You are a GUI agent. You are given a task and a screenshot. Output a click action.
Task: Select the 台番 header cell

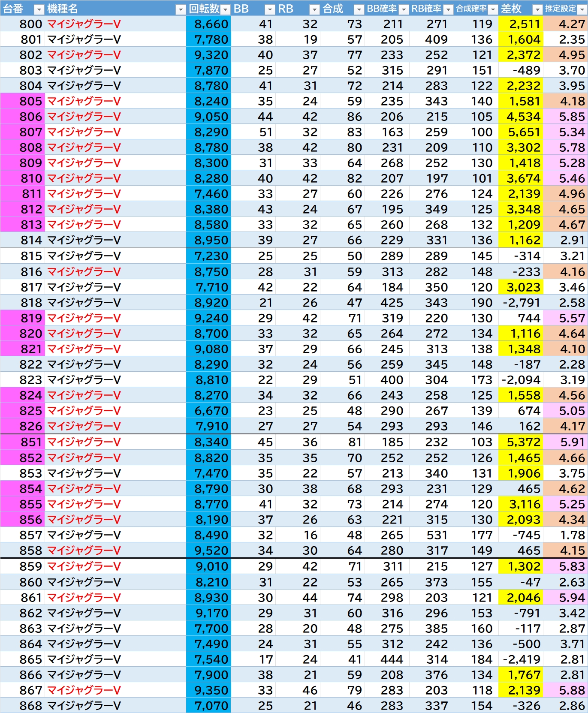click(22, 9)
